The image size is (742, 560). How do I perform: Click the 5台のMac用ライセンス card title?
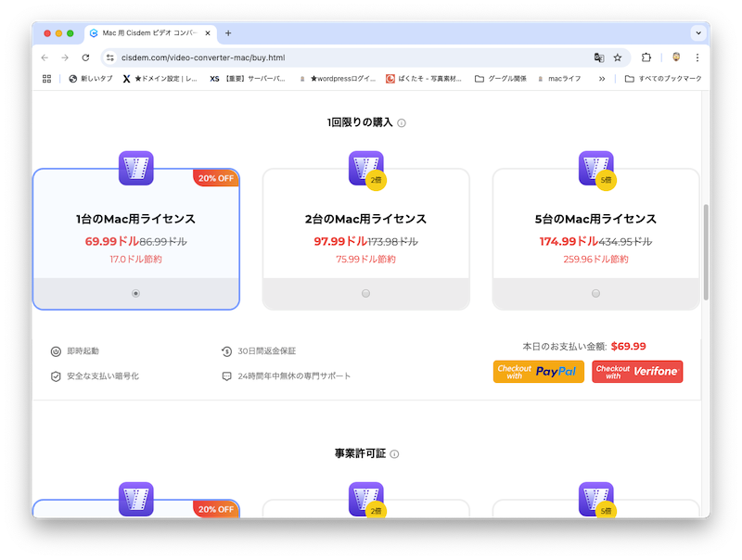click(x=595, y=219)
